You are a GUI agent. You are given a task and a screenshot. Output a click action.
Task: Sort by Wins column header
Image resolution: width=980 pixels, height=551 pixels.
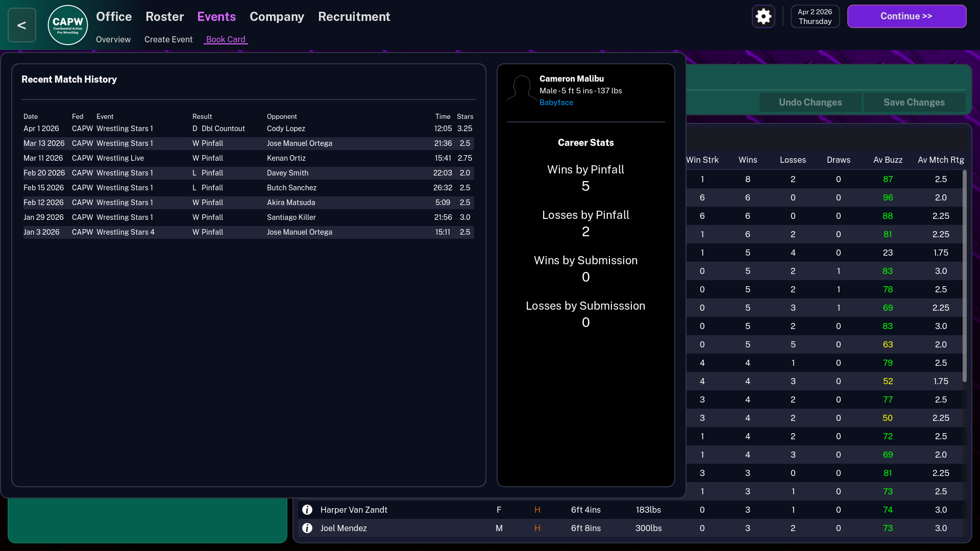point(748,160)
